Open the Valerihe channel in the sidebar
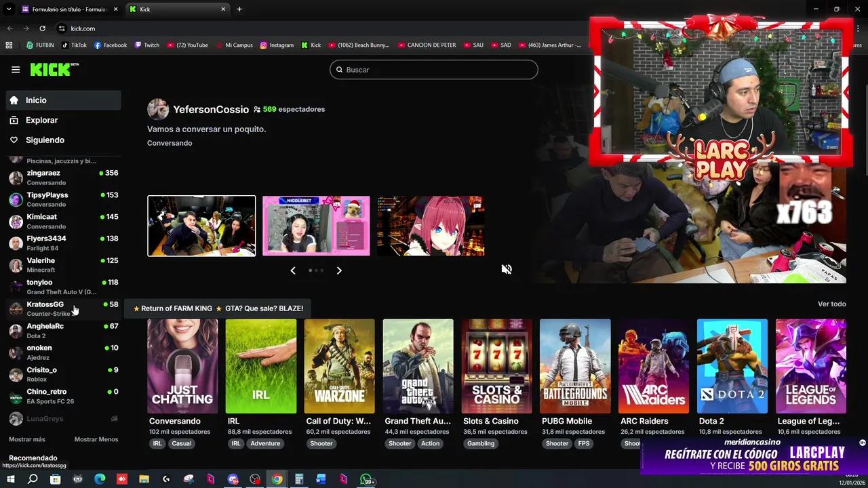Viewport: 868px width, 488px height. 64,265
